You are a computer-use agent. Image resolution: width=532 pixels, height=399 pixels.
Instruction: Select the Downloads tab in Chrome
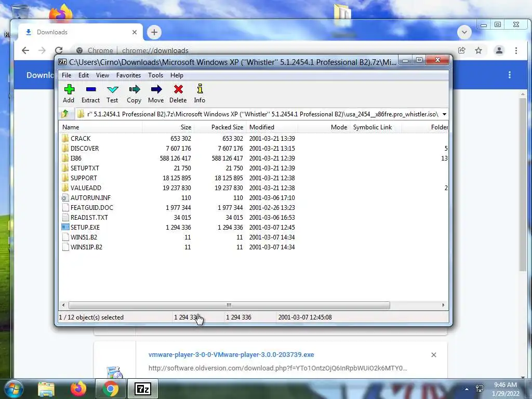[81, 32]
